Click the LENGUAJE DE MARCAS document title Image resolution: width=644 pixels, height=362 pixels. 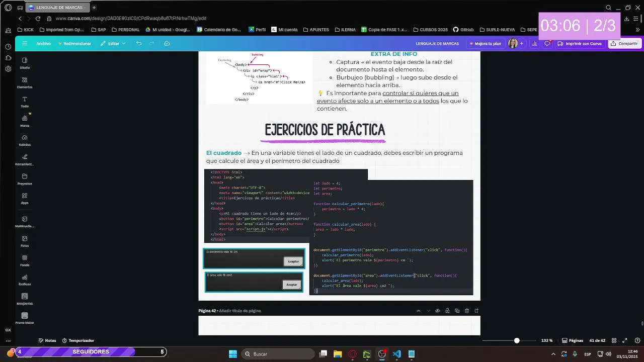437,44
